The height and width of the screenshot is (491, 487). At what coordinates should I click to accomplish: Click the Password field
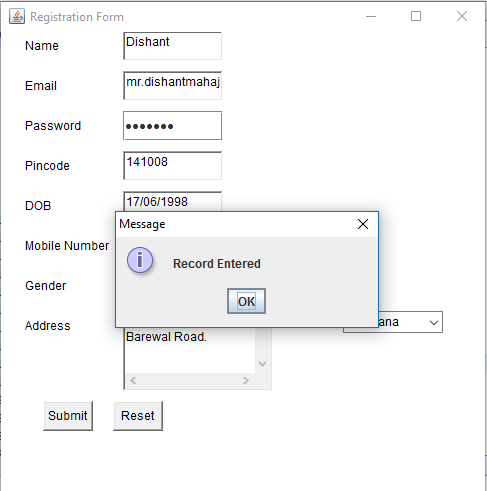(x=172, y=126)
